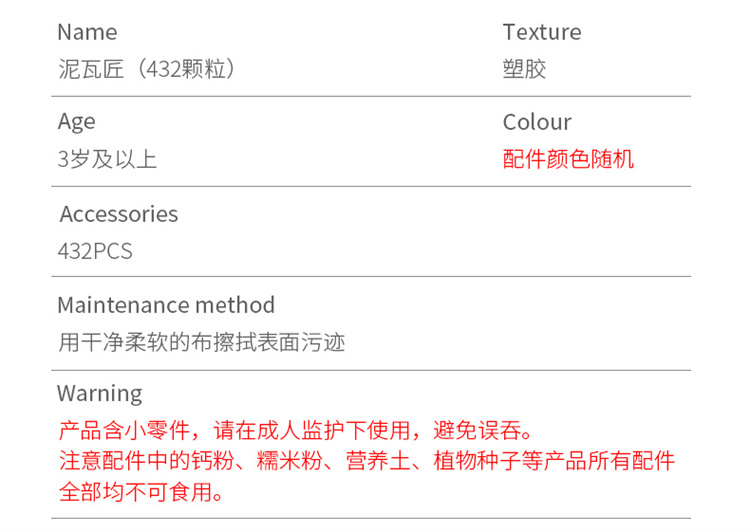Select the age value 3岁及以上
The image size is (750, 532).
click(107, 159)
